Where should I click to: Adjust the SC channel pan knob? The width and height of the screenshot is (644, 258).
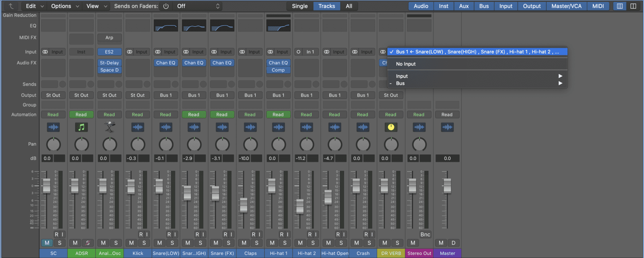54,144
